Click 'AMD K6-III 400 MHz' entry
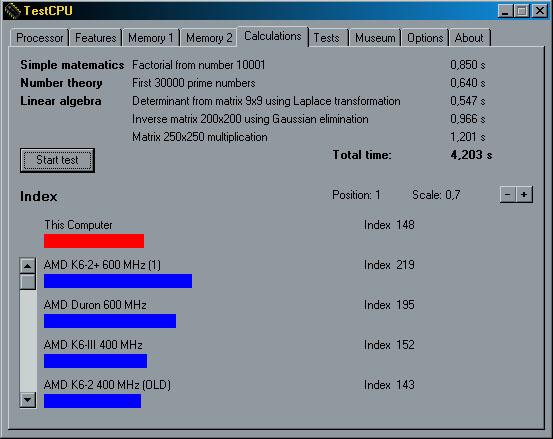The image size is (553, 439). tap(93, 345)
